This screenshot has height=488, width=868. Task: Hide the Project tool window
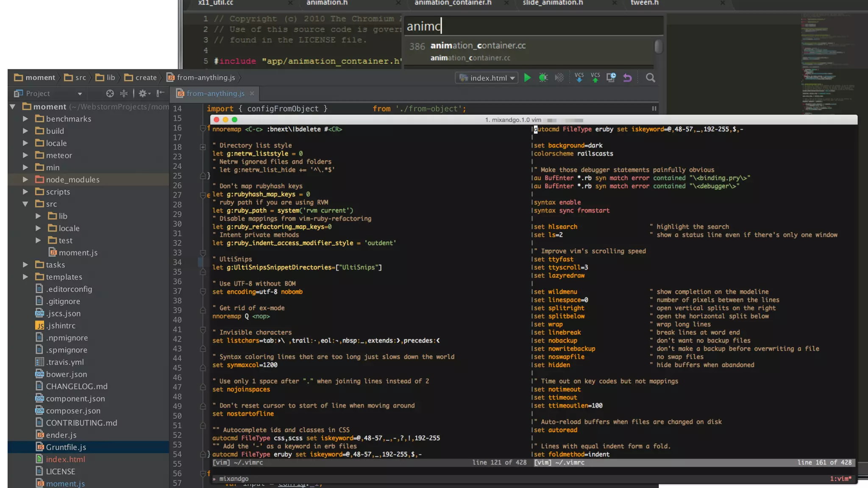[x=160, y=94]
